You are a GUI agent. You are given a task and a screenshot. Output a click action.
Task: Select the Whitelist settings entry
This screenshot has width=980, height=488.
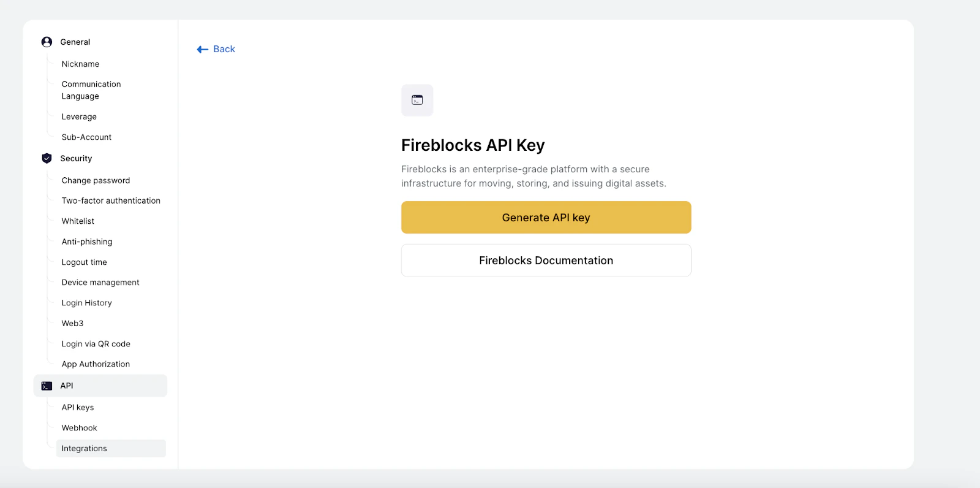(x=77, y=221)
